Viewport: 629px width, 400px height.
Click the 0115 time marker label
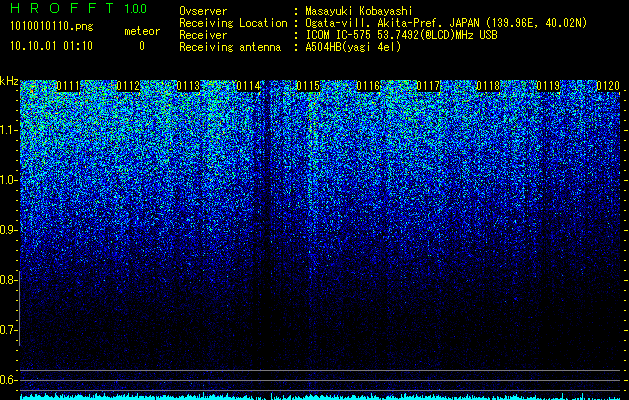[308, 86]
